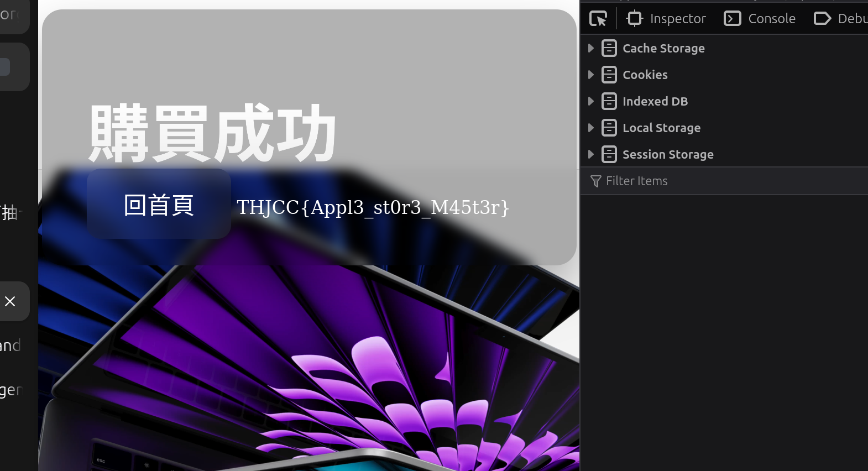Expand the Cookies tree node
Viewport: 868px width, 471px height.
pos(591,75)
